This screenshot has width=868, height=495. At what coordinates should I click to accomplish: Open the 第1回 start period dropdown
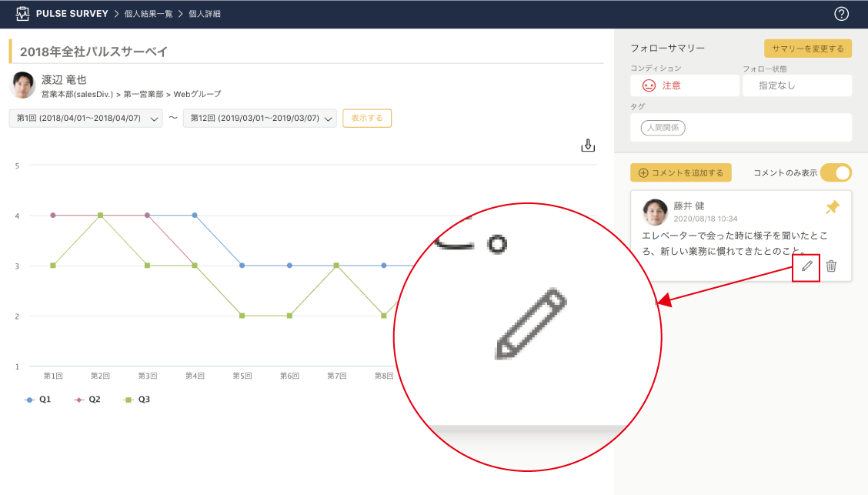85,119
